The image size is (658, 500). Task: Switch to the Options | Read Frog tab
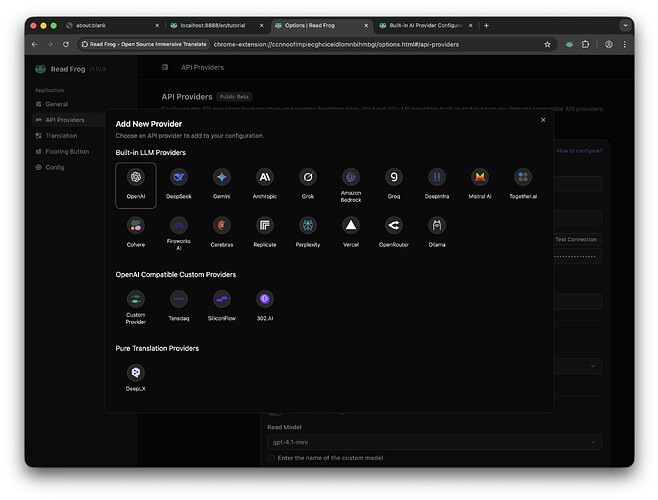tap(321, 25)
